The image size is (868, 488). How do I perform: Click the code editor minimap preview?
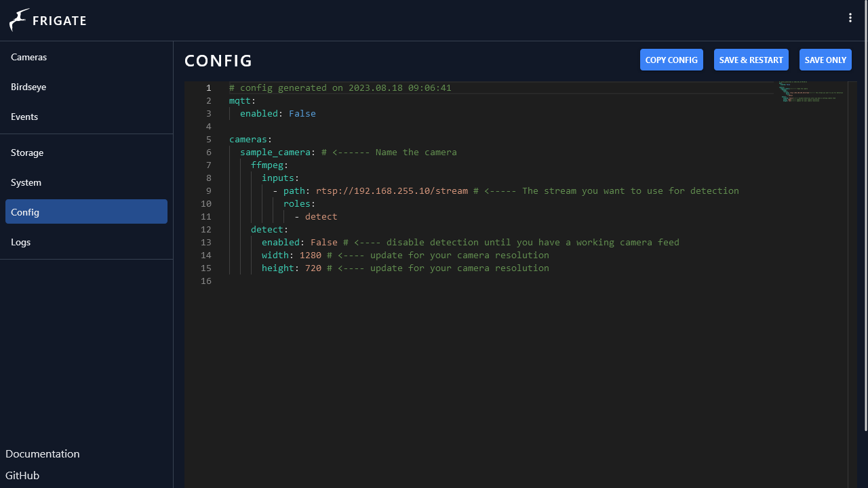coord(810,92)
